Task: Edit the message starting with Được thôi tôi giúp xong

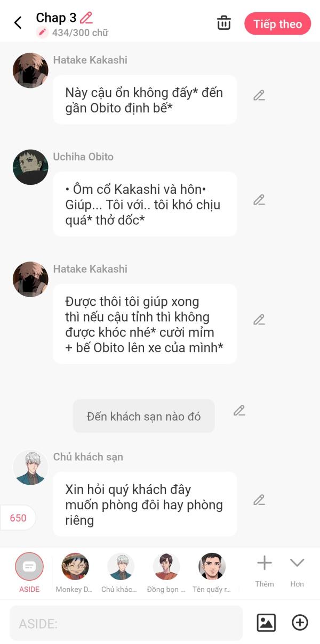Action: pyautogui.click(x=259, y=320)
